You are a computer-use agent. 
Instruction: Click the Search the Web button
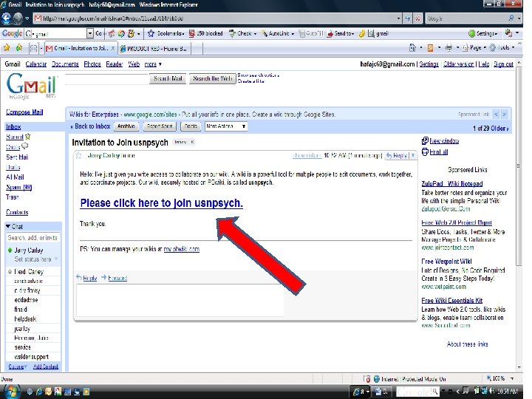[x=212, y=79]
